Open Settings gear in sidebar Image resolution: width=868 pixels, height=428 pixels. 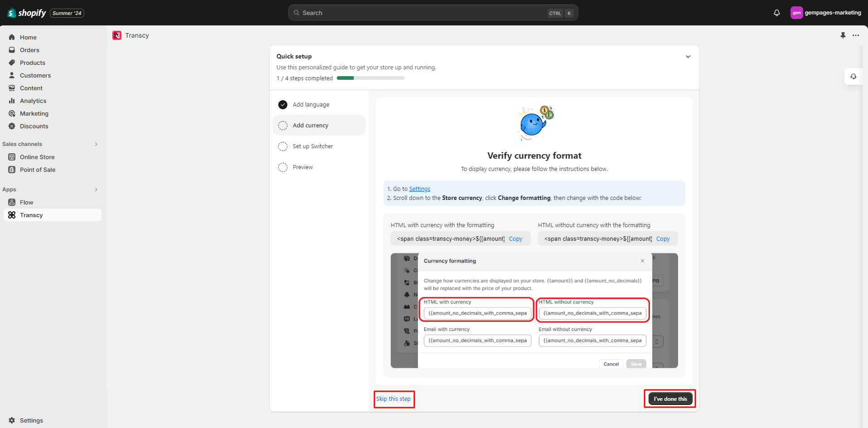(x=12, y=420)
